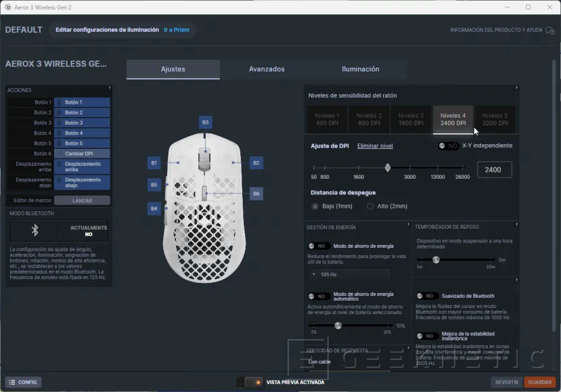Select the B4 side button marker
Image resolution: width=561 pixels, height=392 pixels.
click(154, 209)
